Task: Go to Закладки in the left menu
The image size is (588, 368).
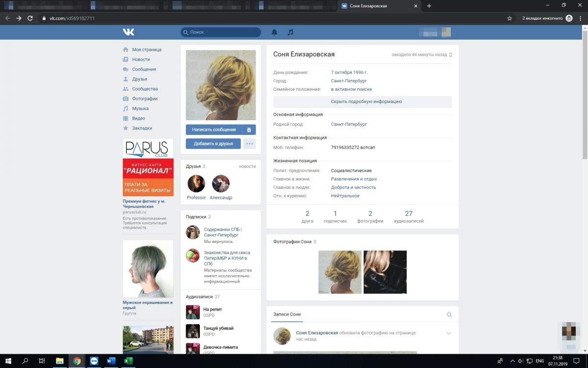Action: [142, 128]
